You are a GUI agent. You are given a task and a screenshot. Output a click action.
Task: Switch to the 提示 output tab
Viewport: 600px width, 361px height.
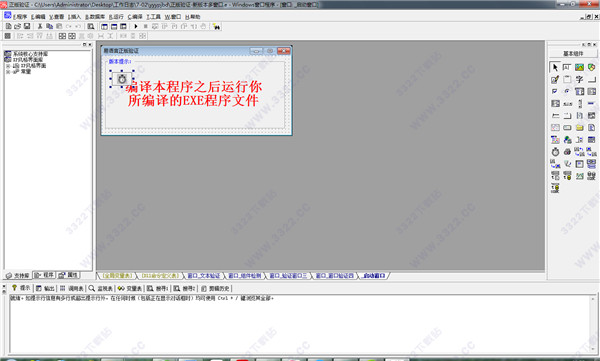coord(21,288)
